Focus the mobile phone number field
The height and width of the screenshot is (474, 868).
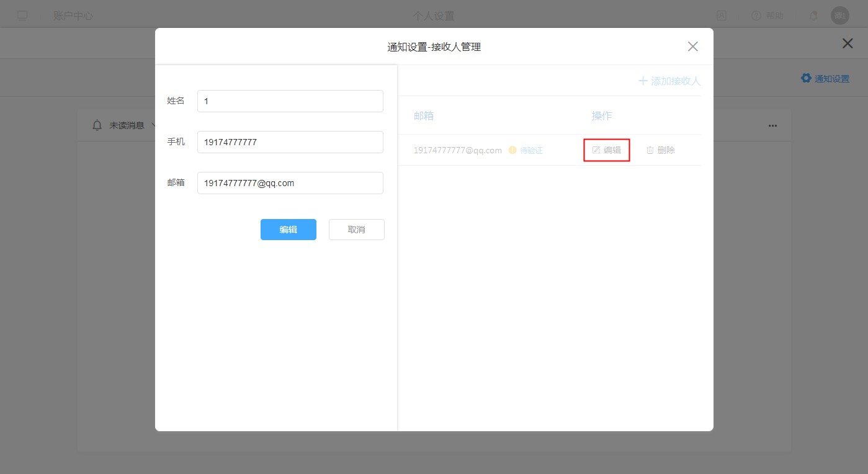point(290,142)
